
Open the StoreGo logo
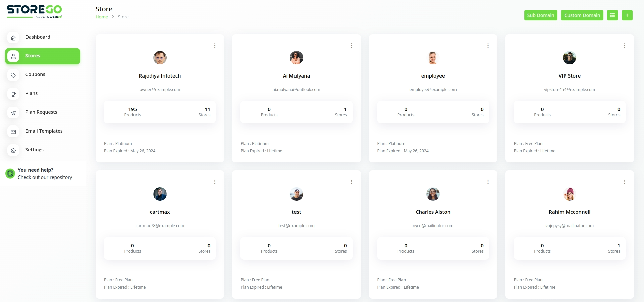[x=34, y=11]
